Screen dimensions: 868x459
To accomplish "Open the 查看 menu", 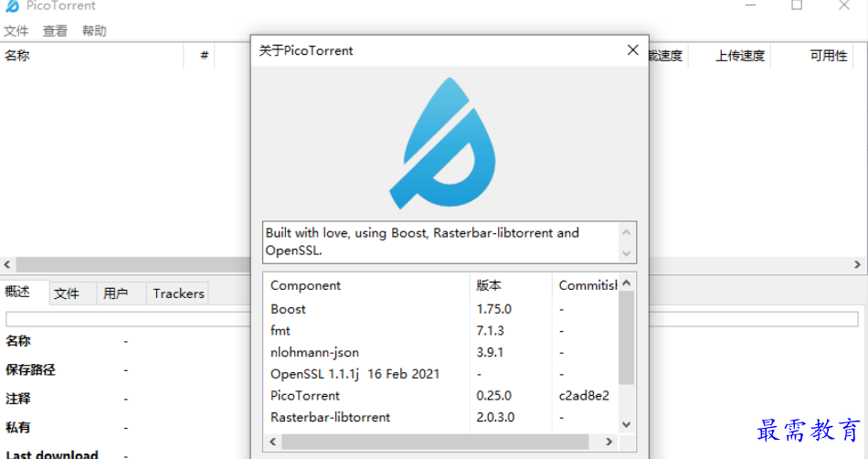I will tap(55, 31).
